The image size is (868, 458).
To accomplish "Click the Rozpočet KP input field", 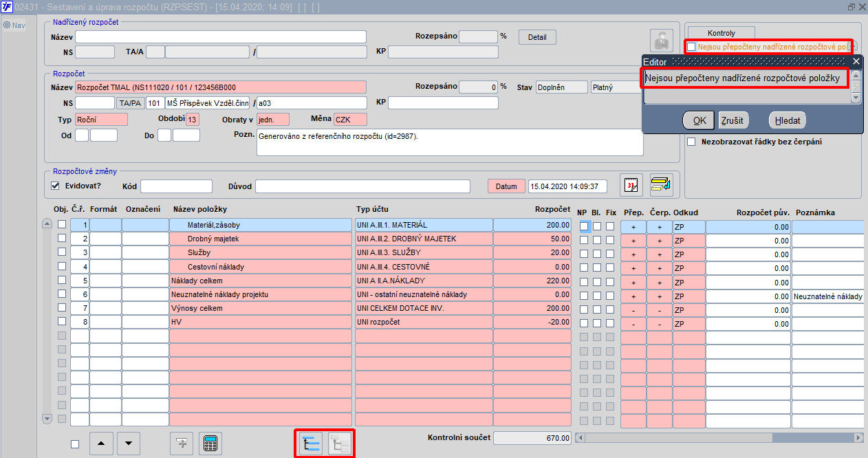I will (444, 103).
